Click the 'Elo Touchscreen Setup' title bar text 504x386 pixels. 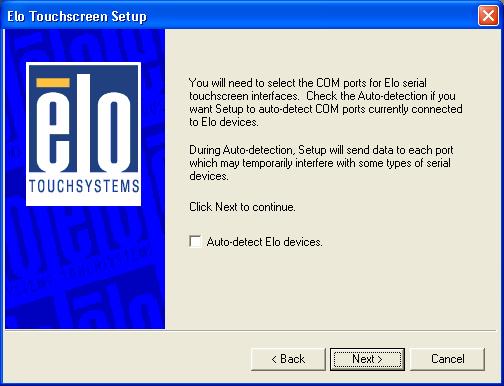pyautogui.click(x=77, y=16)
